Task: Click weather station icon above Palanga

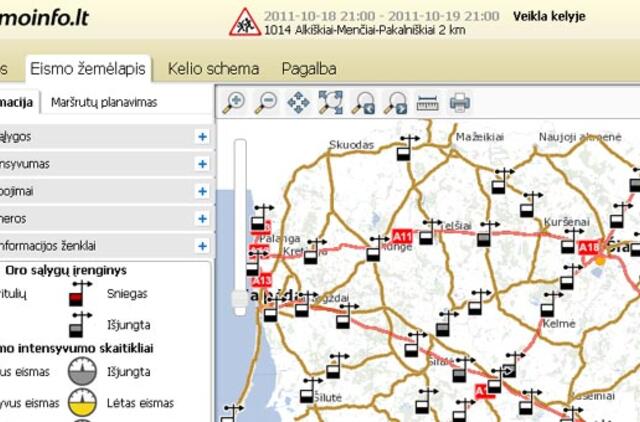Action: tap(260, 217)
